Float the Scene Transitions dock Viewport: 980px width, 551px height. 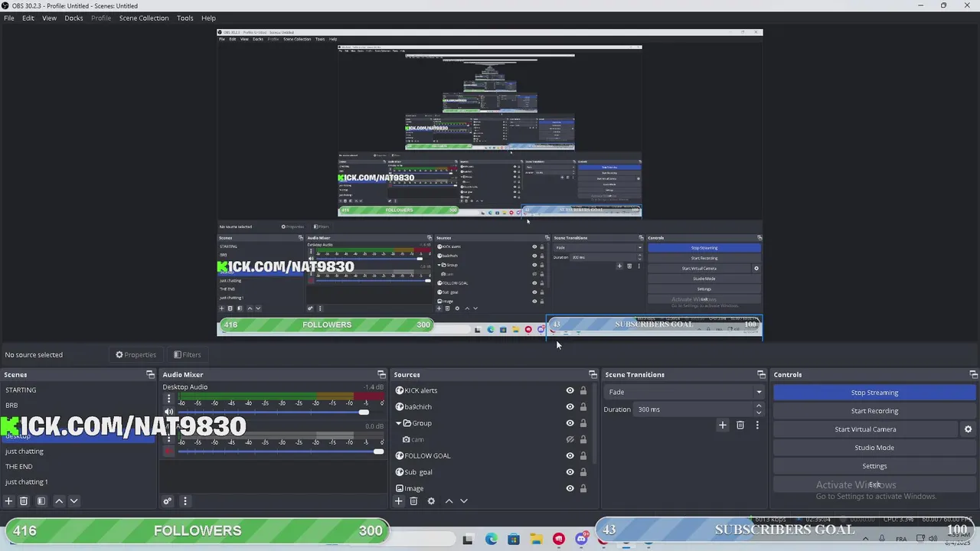(x=761, y=375)
